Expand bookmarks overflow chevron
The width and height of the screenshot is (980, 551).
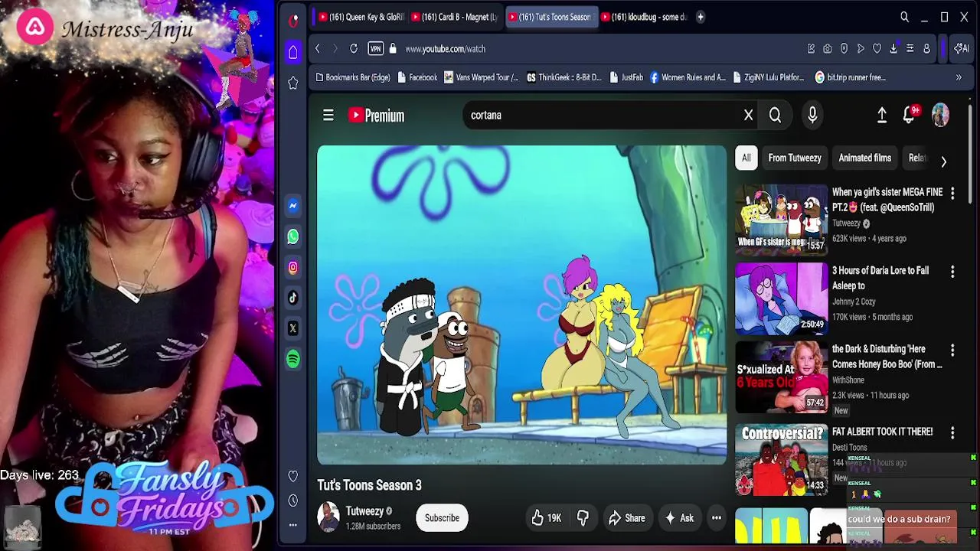(959, 77)
